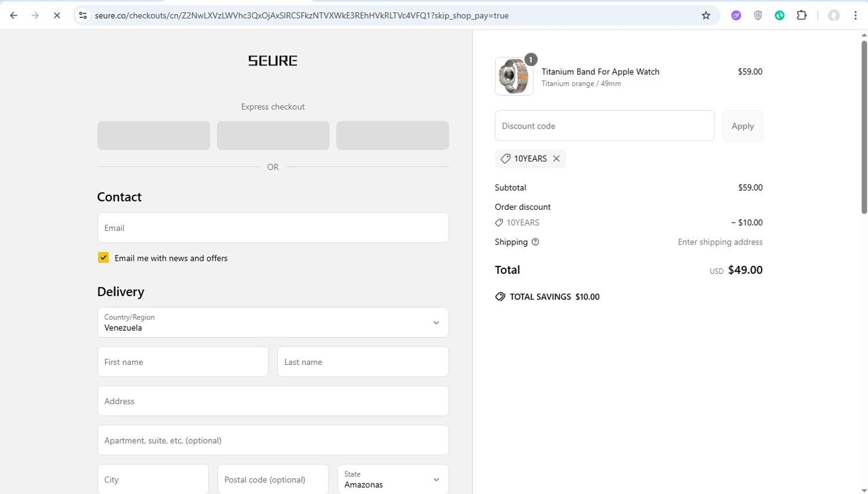The image size is (868, 494).
Task: Click the Titanium orange / 49mm variant text
Action: [x=581, y=84]
